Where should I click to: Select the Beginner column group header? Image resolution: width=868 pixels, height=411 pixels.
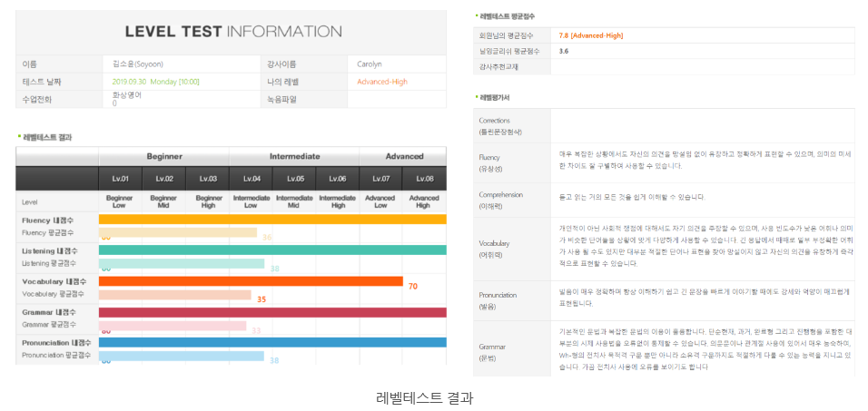pyautogui.click(x=163, y=156)
